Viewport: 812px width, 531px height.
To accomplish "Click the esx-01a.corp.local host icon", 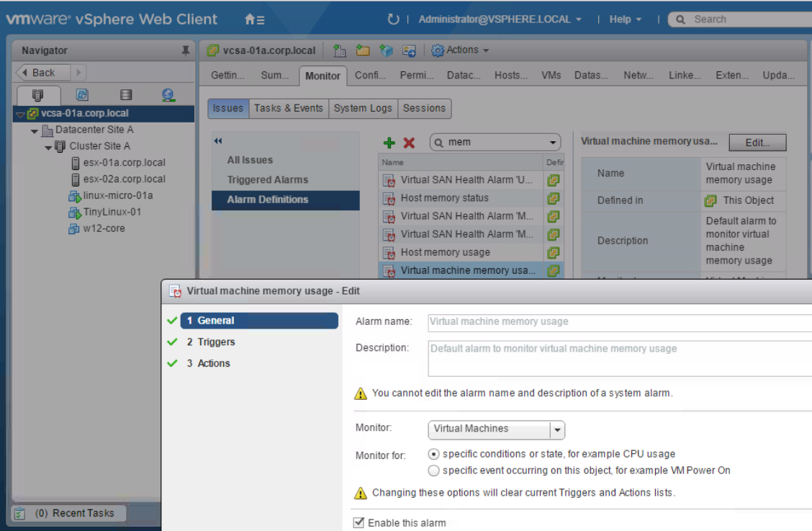I will (x=75, y=164).
